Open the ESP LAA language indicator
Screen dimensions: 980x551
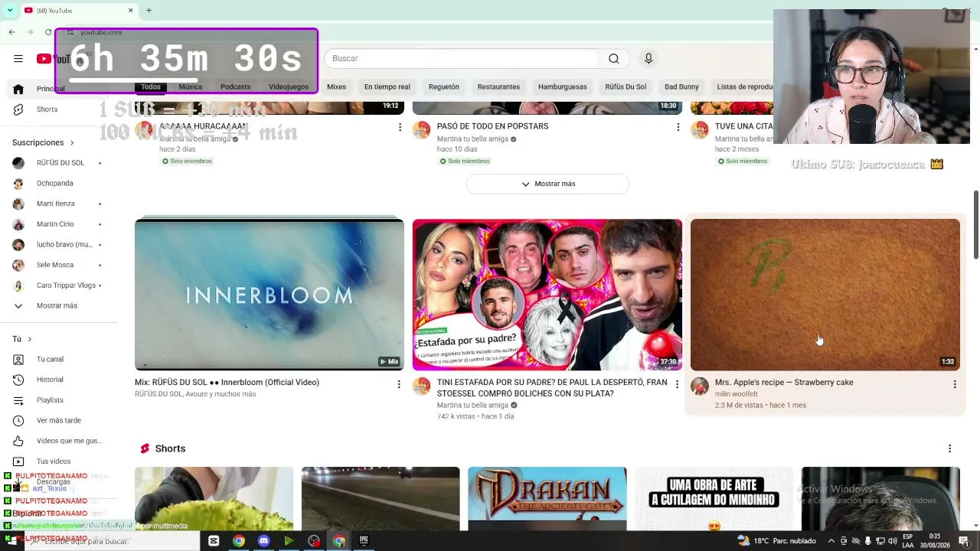pos(908,541)
